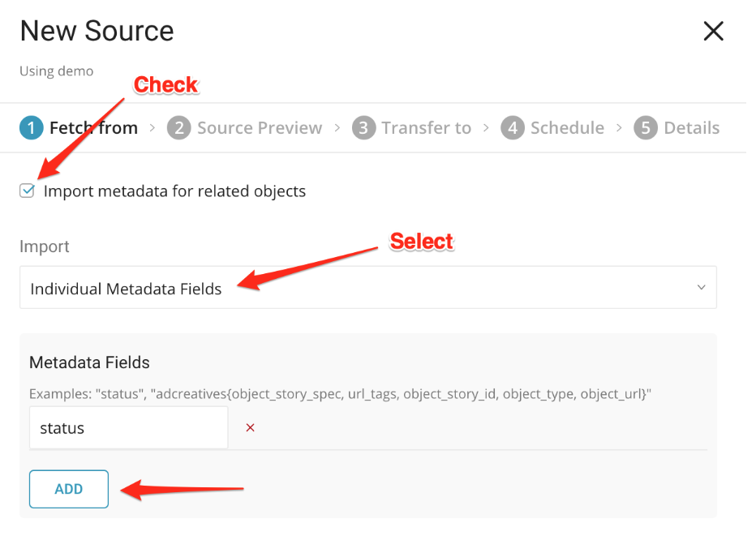This screenshot has height=540, width=756.
Task: Jump to the Schedule step
Action: [x=567, y=128]
